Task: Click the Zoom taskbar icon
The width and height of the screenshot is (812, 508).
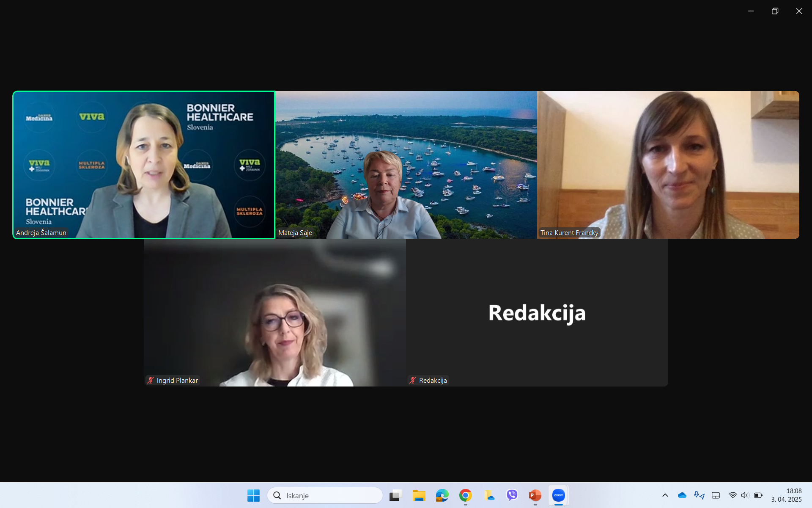Action: (558, 495)
